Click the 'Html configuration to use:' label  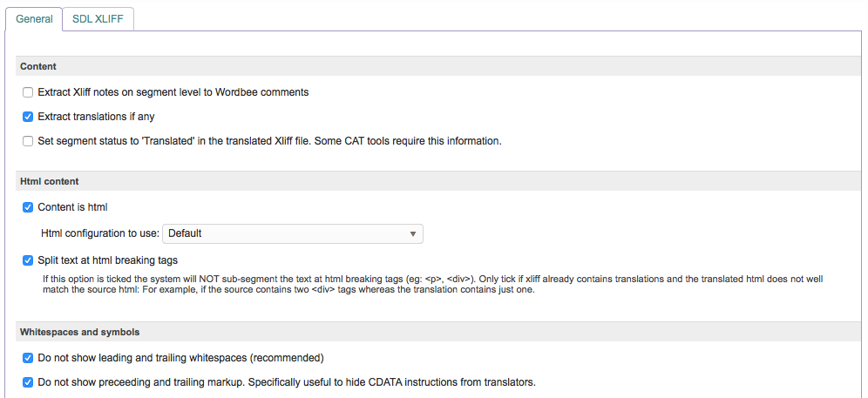point(99,233)
